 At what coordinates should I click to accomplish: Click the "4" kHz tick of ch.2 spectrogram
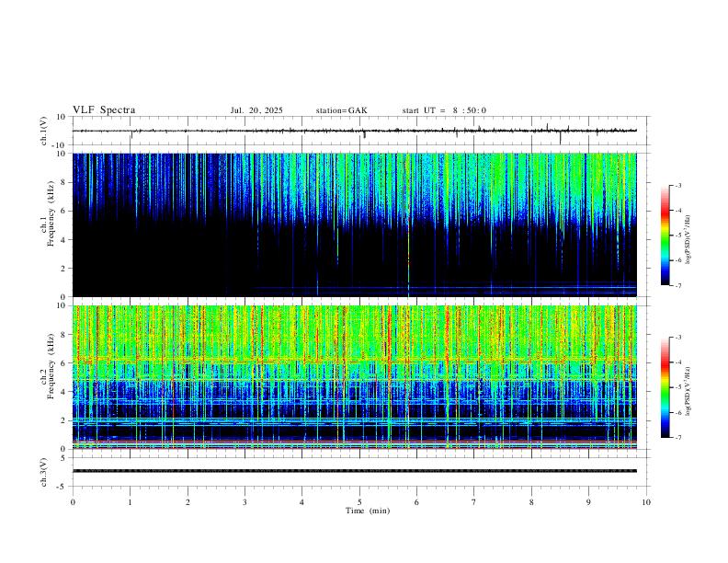click(x=63, y=392)
